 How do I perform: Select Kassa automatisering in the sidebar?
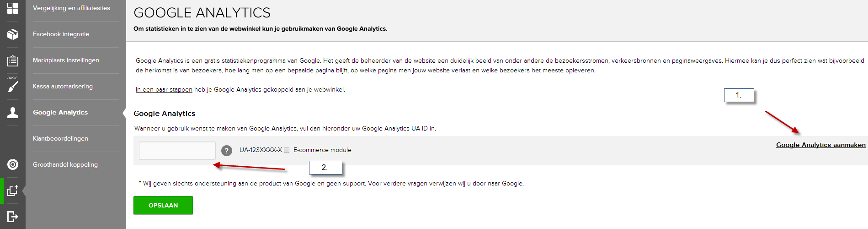tap(63, 87)
